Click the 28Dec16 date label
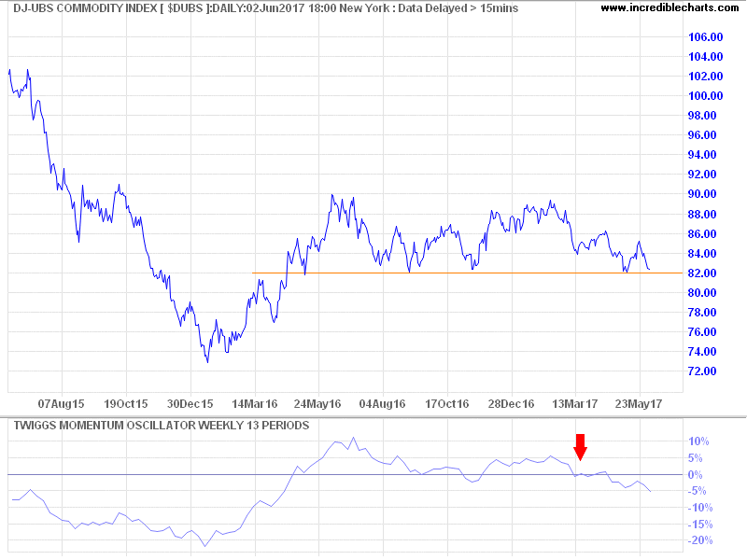747x560 pixels. coord(511,404)
